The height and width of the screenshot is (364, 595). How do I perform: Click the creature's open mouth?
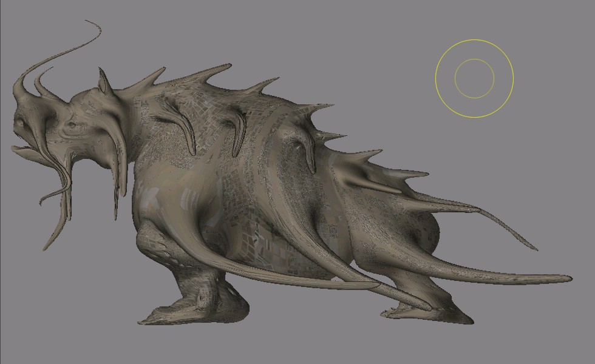[24, 147]
